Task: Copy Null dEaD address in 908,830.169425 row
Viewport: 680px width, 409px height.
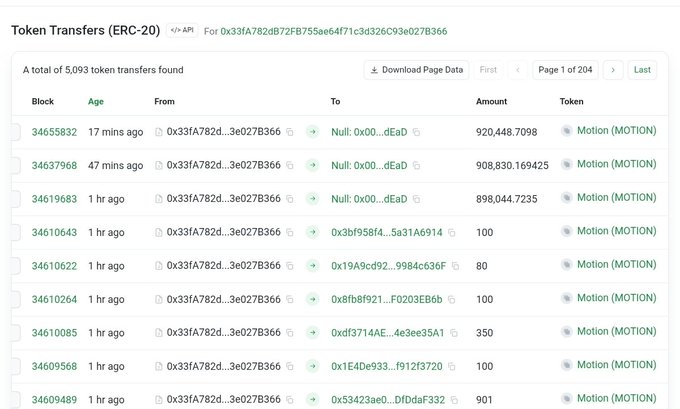Action: [416, 165]
